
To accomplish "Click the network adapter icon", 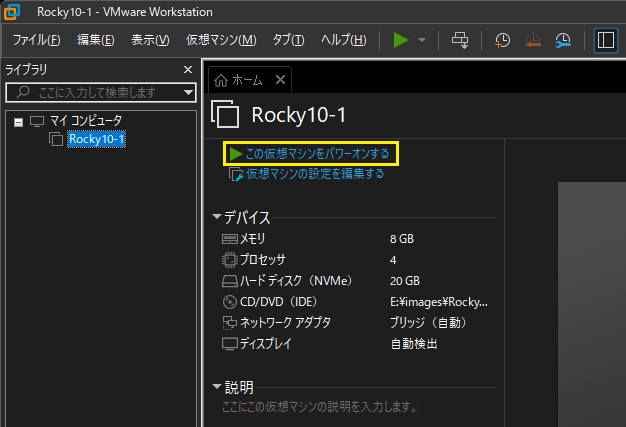I will (x=230, y=323).
